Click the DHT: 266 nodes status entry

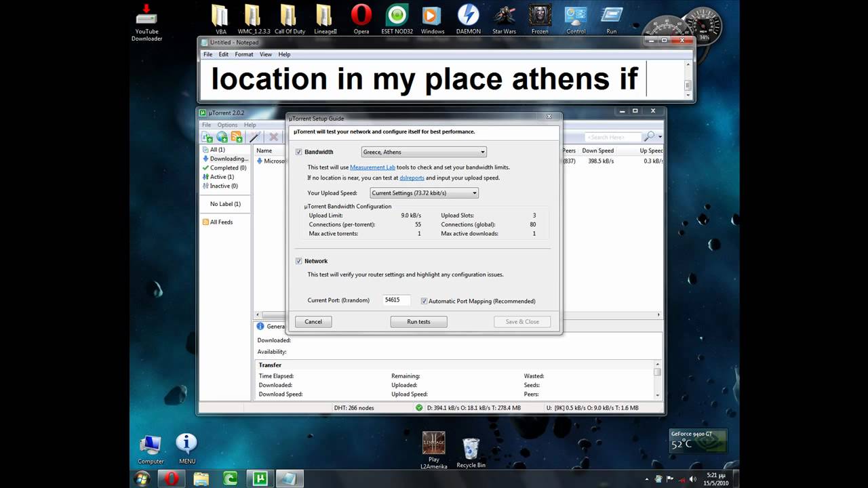(354, 408)
